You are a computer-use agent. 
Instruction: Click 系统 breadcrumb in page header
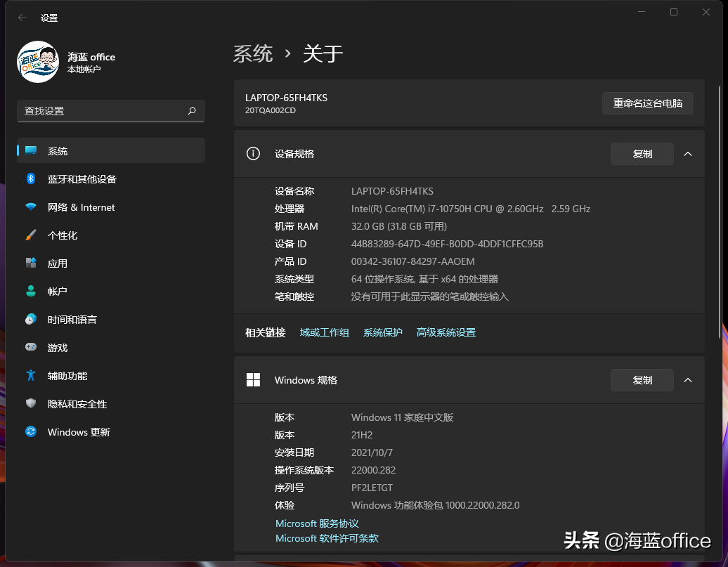(x=253, y=54)
